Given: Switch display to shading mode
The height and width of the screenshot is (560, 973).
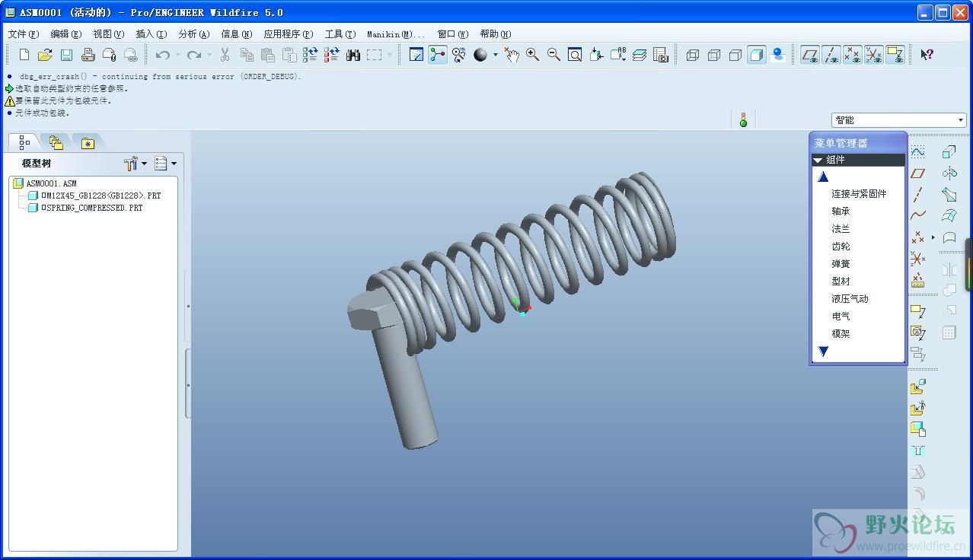Looking at the screenshot, I should (757, 55).
